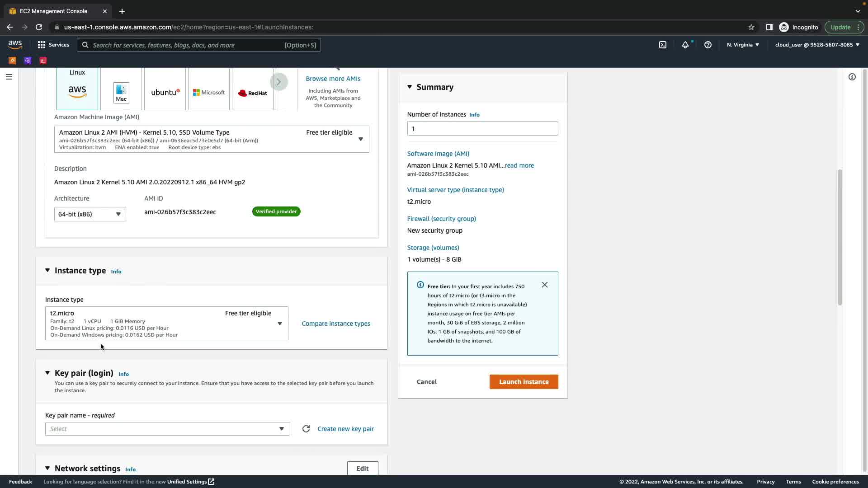
Task: Show next AMI options with arrow
Action: tap(279, 82)
